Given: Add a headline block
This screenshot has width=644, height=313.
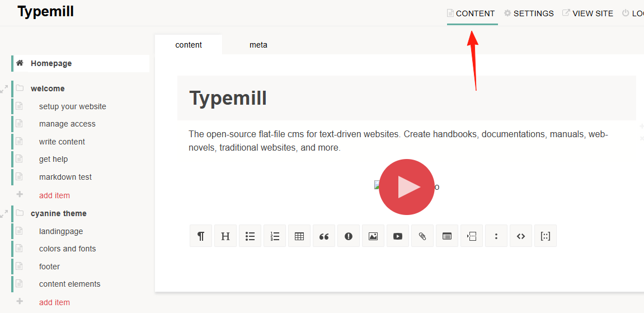Looking at the screenshot, I should 225,236.
